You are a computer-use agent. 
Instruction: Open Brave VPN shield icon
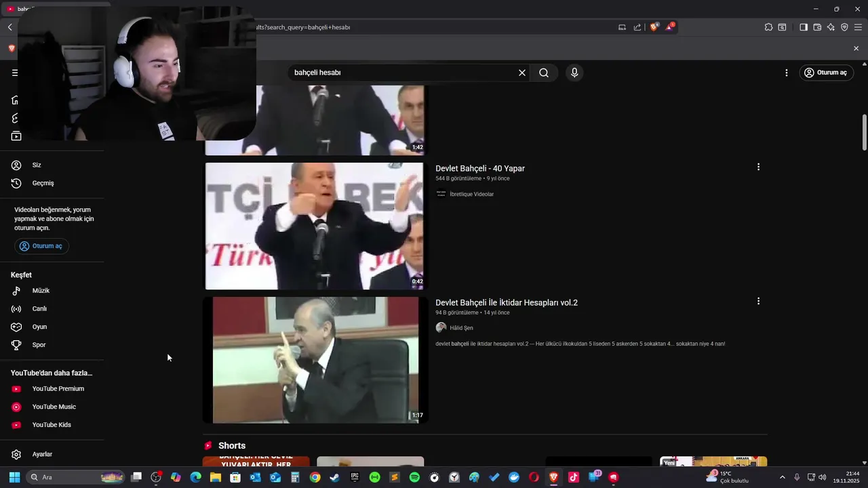[844, 27]
